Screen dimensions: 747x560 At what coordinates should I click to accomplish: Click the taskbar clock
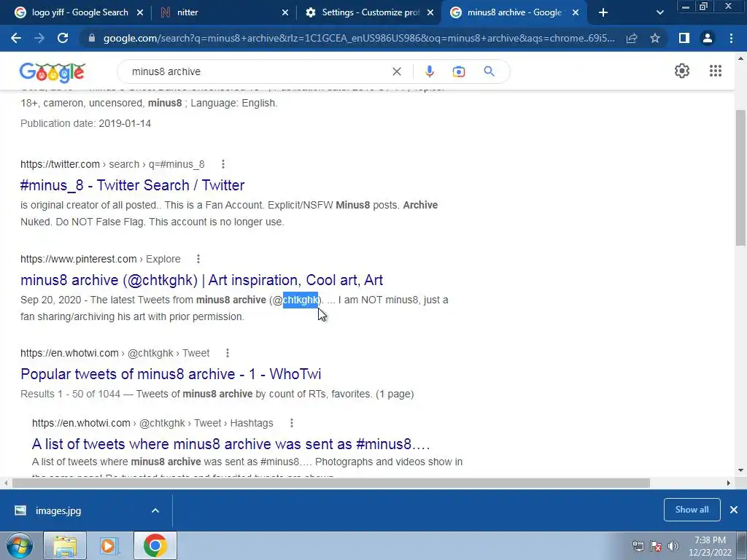point(710,546)
